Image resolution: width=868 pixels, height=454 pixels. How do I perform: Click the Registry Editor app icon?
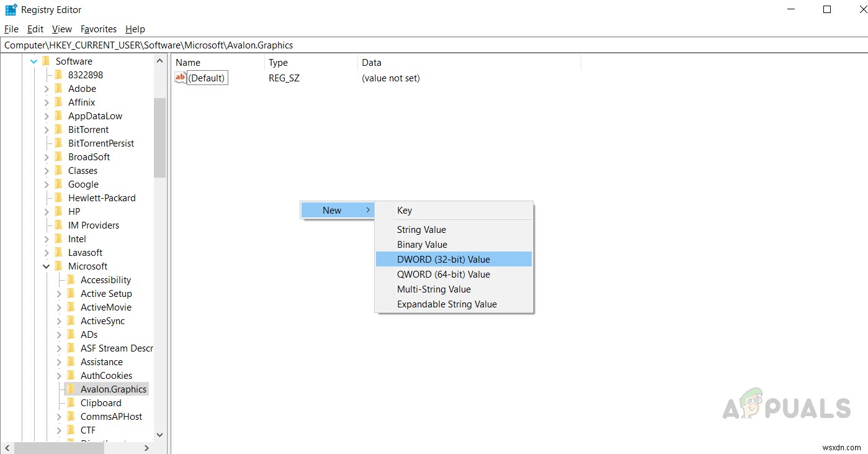pyautogui.click(x=11, y=10)
